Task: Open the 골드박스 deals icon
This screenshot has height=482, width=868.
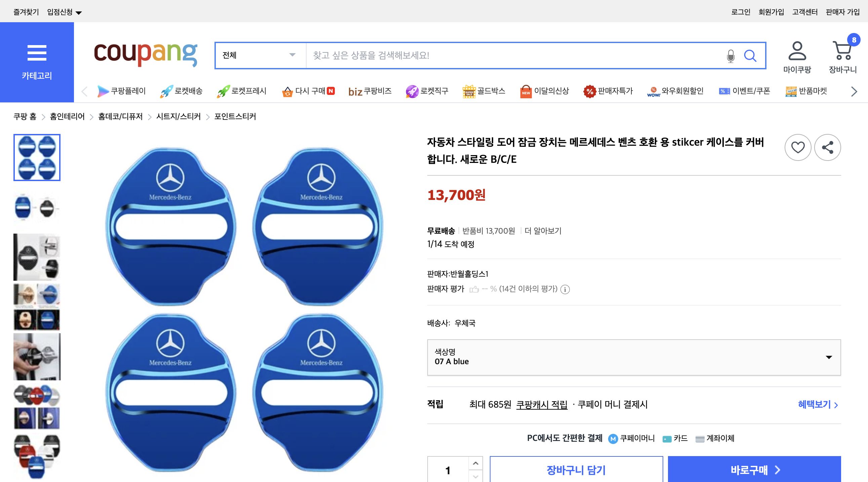Action: coord(469,91)
